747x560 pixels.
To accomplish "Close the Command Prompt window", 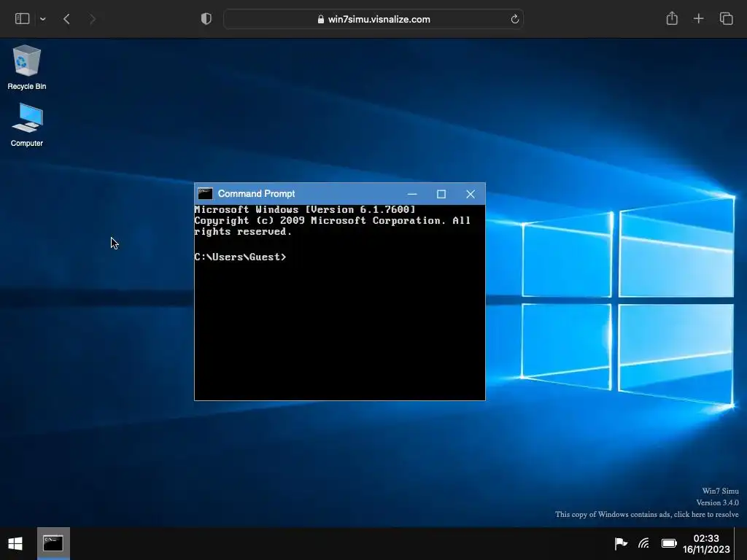I will 471,194.
